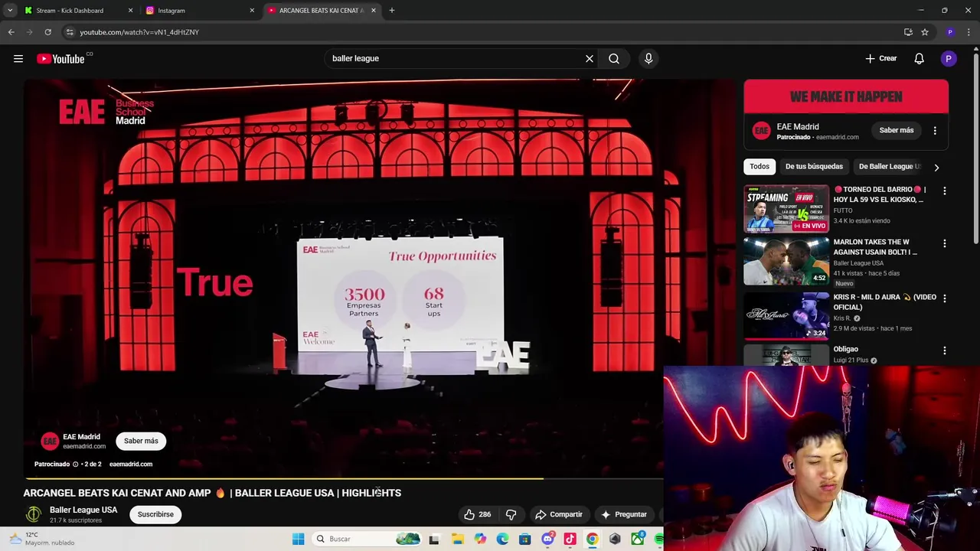Click Saber más on video ad overlay

pos(141,441)
